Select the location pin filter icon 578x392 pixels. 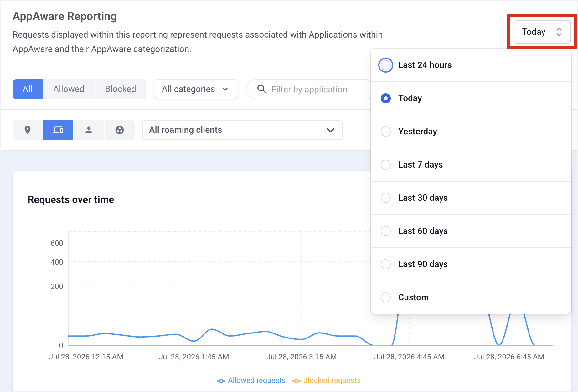coord(28,130)
